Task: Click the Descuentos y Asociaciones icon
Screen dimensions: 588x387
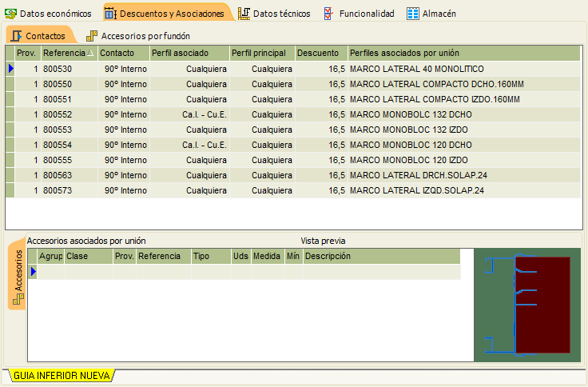Action: (x=110, y=14)
